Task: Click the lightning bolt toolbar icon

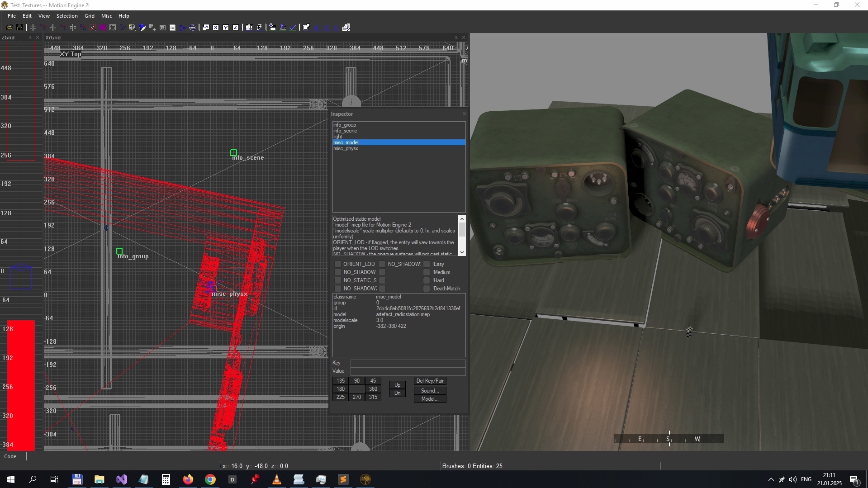Action: tap(259, 27)
